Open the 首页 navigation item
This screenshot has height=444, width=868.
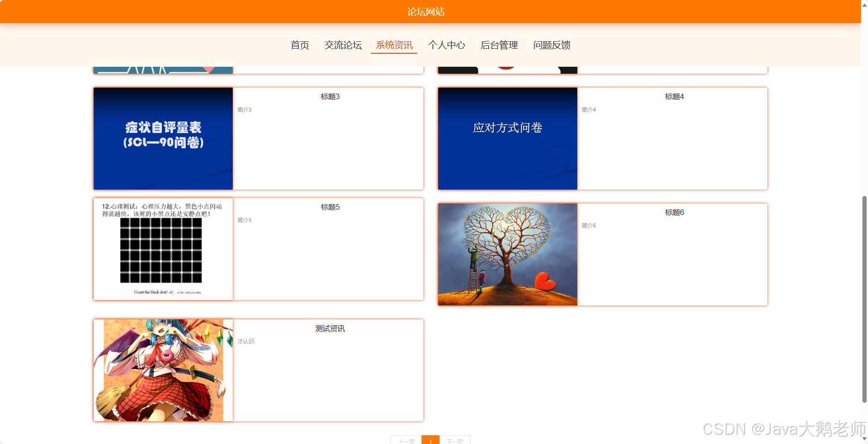coord(300,45)
